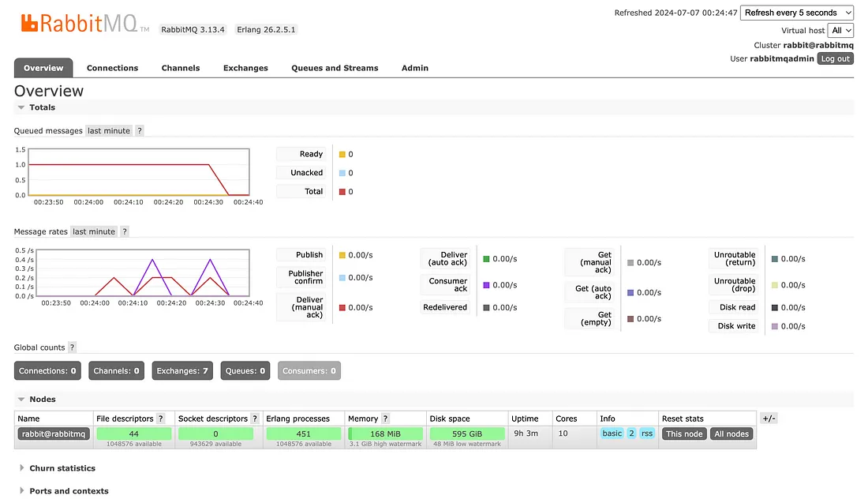Screen dimensions: 868x503
Task: Click the red Deliver (manual ack) swatch
Action: coord(342,307)
